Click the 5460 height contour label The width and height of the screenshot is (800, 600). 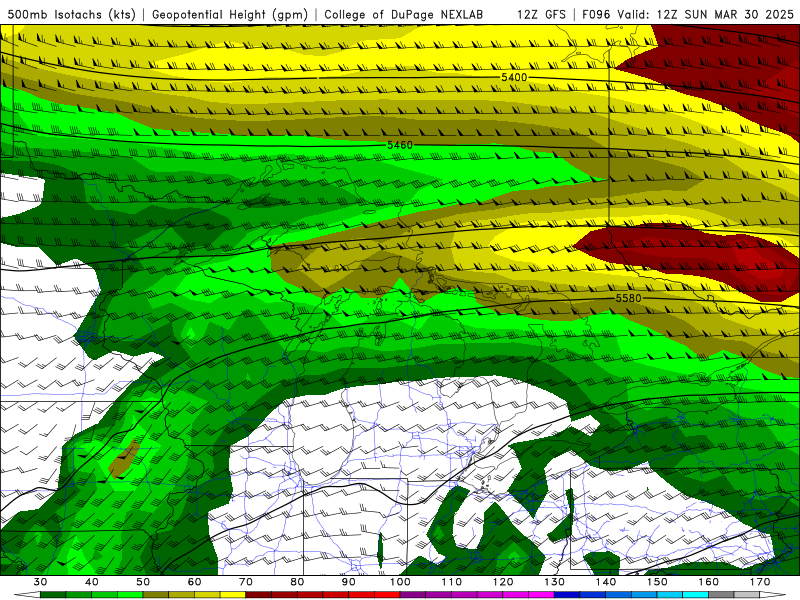[400, 145]
